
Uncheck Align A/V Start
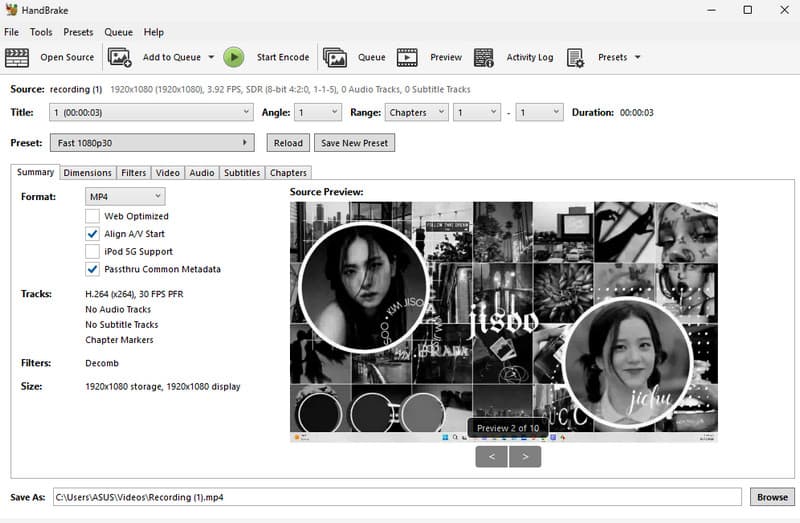click(92, 234)
